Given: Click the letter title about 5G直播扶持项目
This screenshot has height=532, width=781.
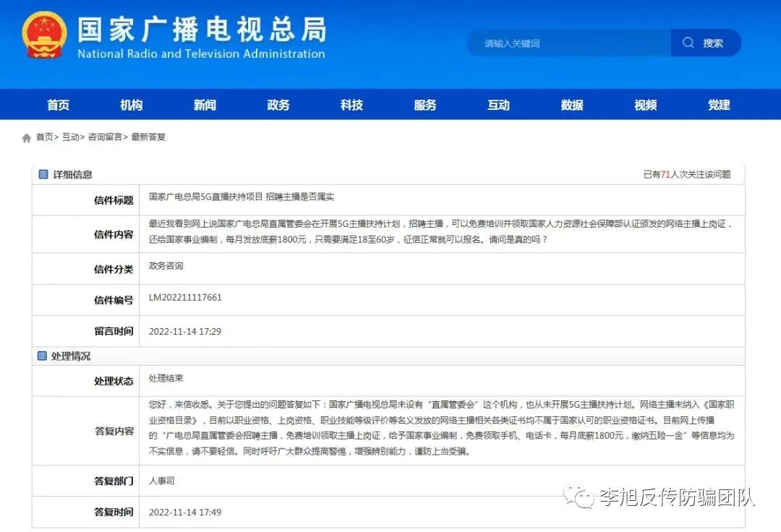Looking at the screenshot, I should (242, 197).
